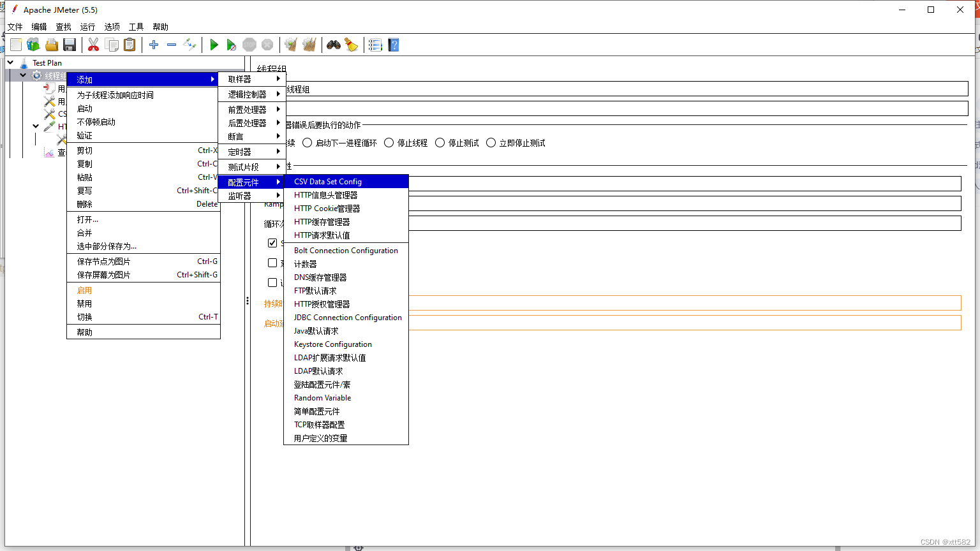Click 禁用 in the context menu
The image size is (980, 551).
pos(144,304)
